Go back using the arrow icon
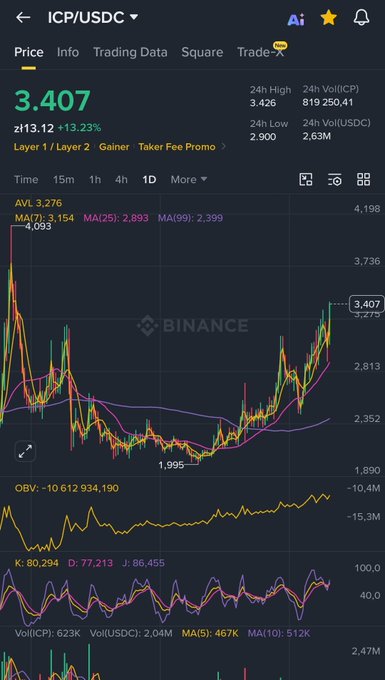This screenshot has height=680, width=385. coord(23,17)
